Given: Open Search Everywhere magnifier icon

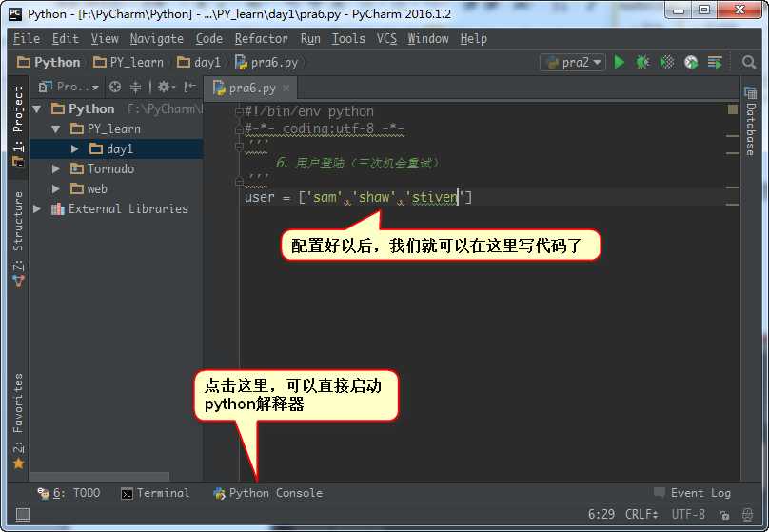Looking at the screenshot, I should [x=748, y=62].
